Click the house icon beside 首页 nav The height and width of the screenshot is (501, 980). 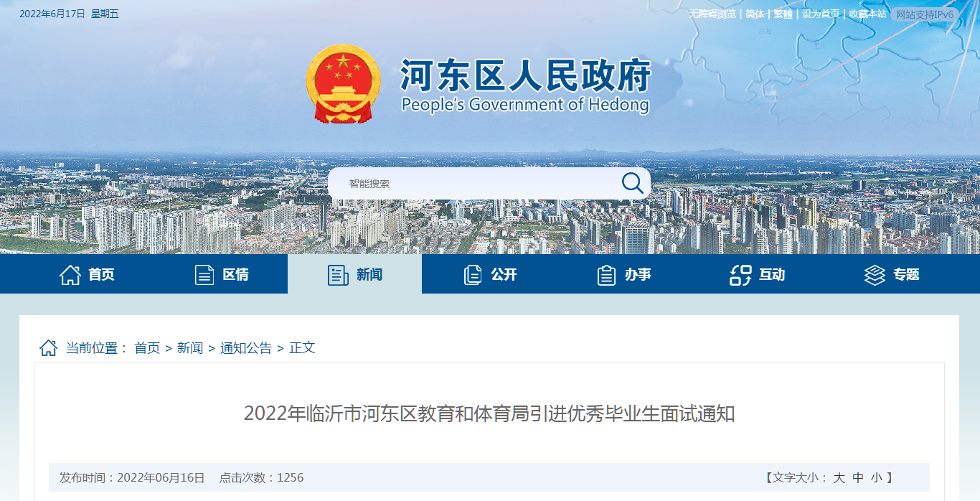pos(70,274)
